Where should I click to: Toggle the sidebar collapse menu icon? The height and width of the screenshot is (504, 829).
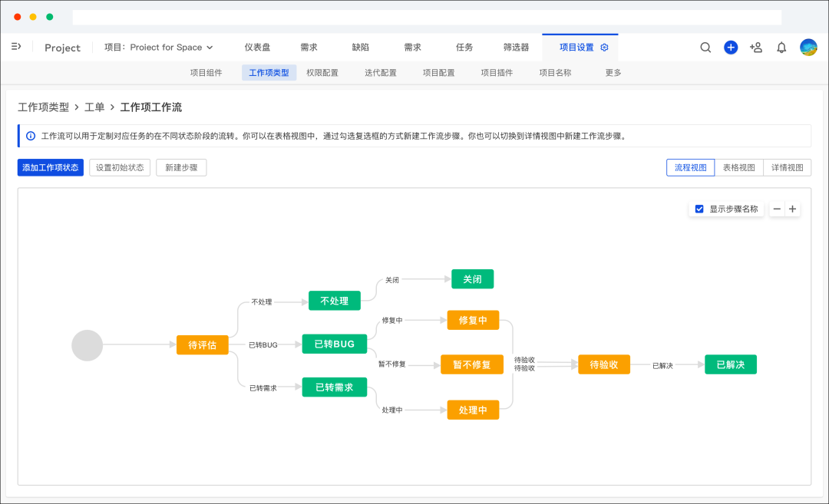click(16, 47)
